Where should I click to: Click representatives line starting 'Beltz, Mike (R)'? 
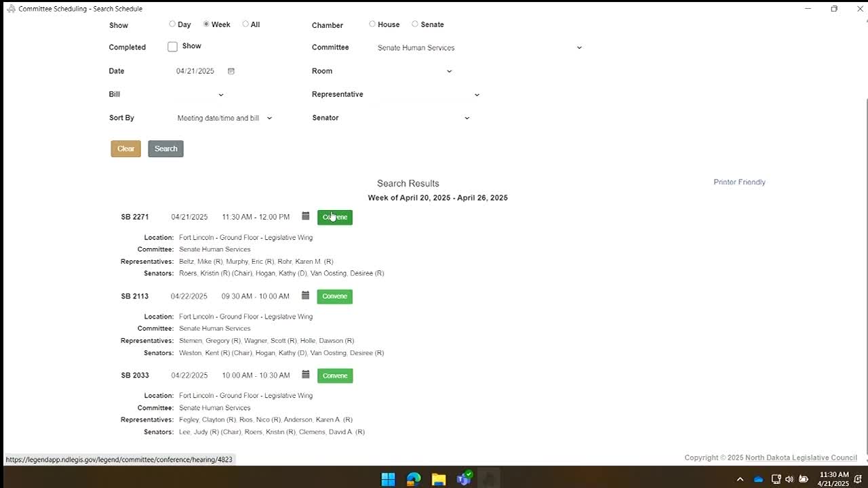256,262
